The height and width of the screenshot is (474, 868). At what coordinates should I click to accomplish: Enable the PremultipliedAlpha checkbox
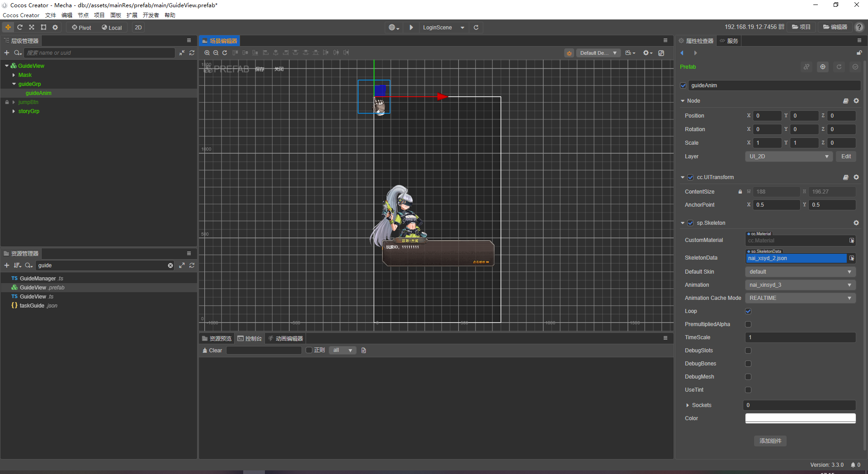point(748,324)
